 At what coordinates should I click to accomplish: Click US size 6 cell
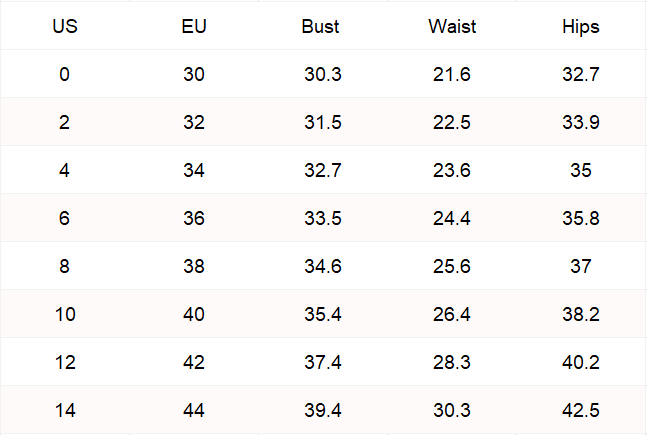click(x=65, y=218)
